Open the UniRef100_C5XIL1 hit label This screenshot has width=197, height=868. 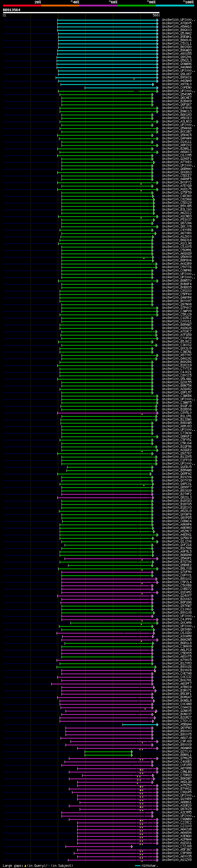pos(177,43)
